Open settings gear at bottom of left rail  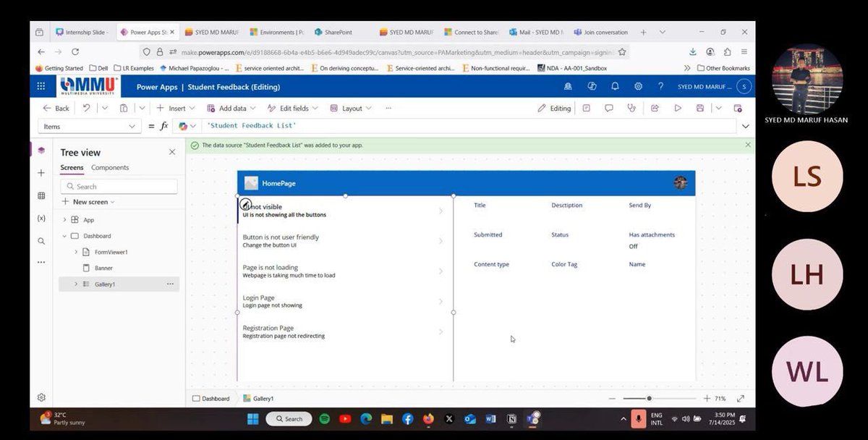pyautogui.click(x=41, y=397)
